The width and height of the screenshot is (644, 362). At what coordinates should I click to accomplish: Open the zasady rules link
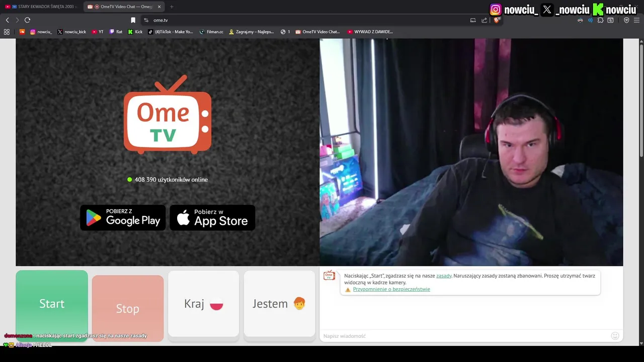(x=444, y=276)
